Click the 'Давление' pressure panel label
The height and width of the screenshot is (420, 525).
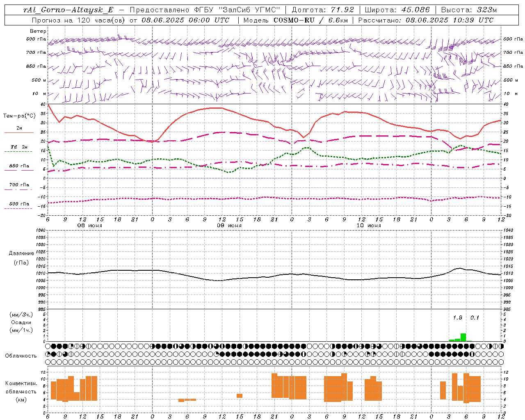pyautogui.click(x=21, y=253)
